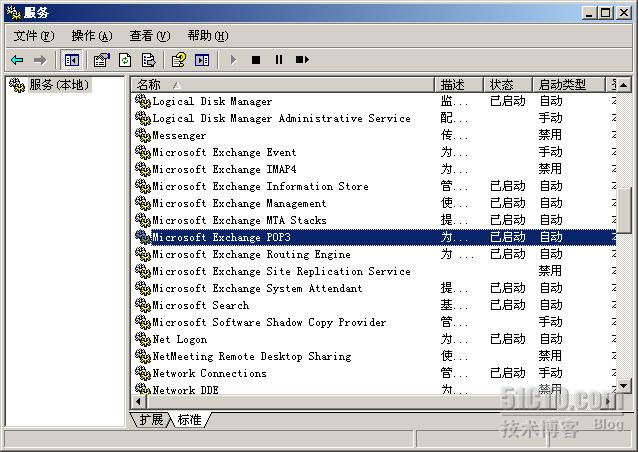Click the Services window title icon

[13, 13]
